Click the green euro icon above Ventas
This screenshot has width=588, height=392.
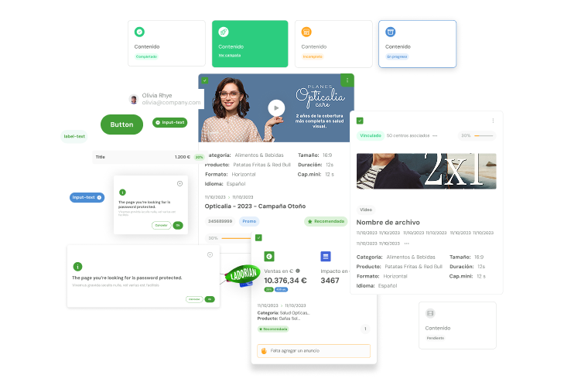click(x=269, y=257)
